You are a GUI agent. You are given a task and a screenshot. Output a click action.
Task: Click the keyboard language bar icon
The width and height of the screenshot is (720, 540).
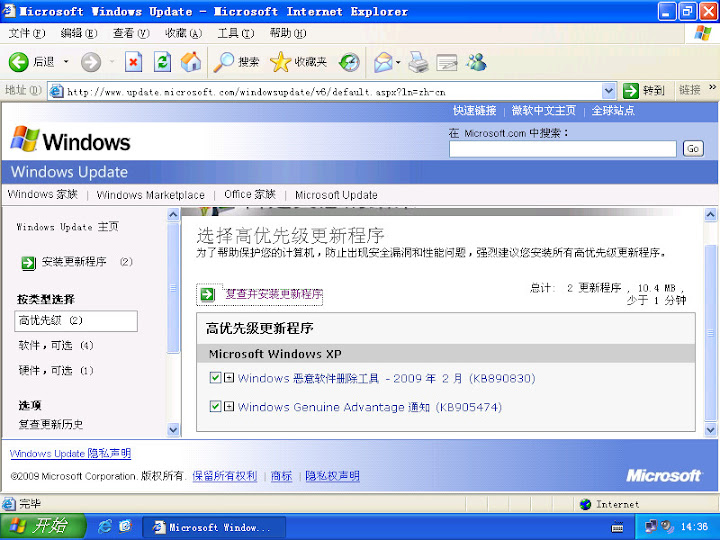click(x=618, y=527)
